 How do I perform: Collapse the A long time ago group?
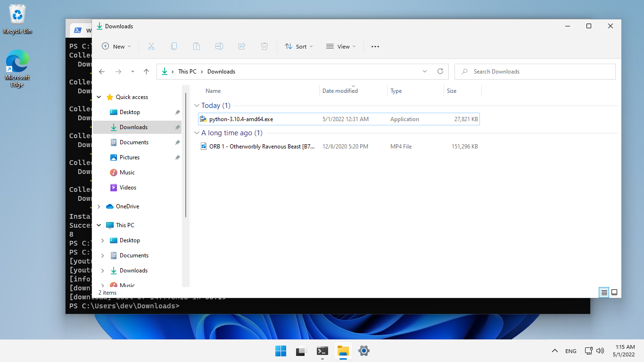(x=197, y=133)
